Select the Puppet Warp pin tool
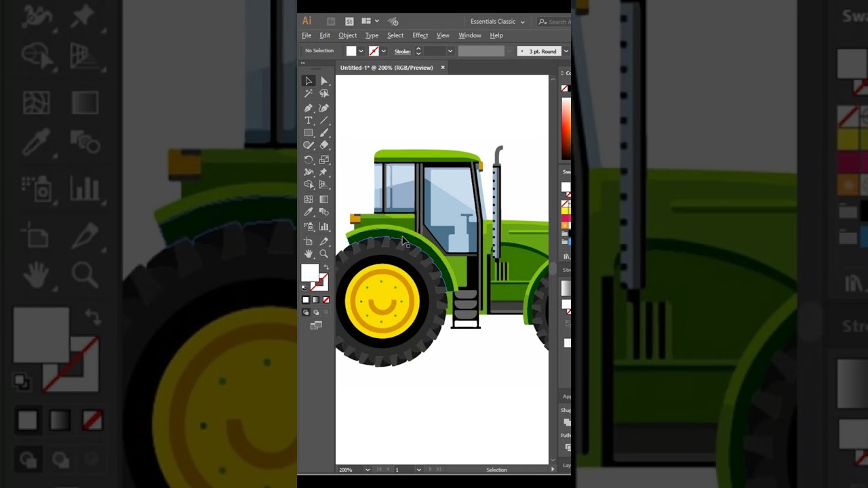Screen dimensions: 868x488 pos(324,172)
